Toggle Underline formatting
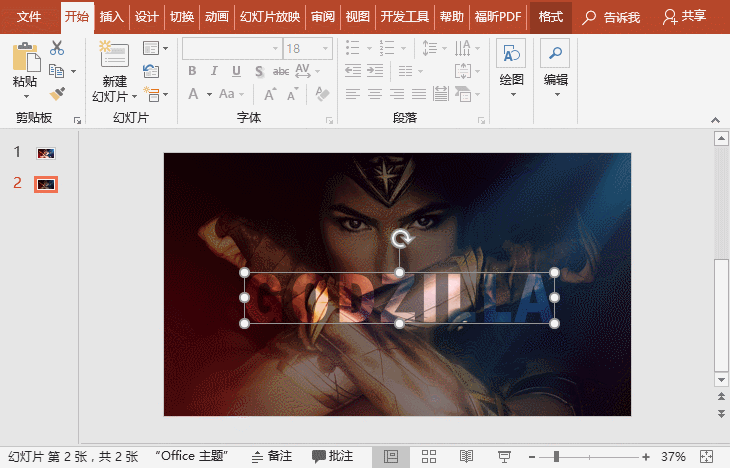Image resolution: width=730 pixels, height=468 pixels. tap(235, 71)
